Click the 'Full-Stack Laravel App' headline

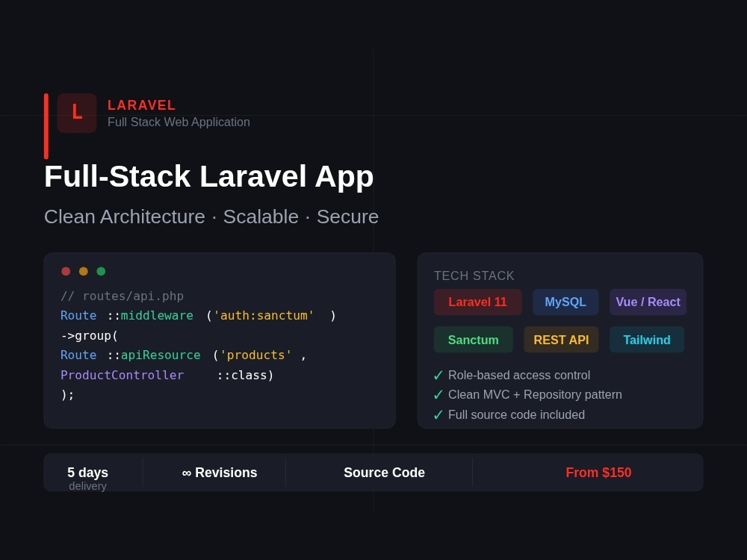(208, 177)
